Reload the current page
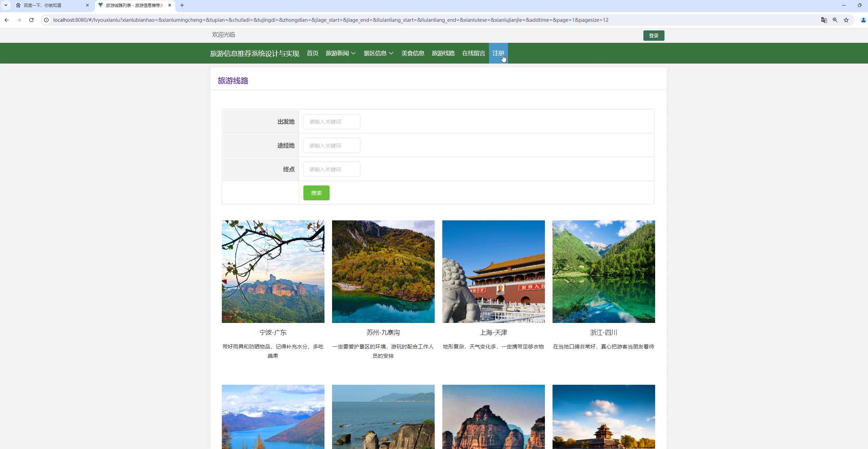The image size is (868, 449). pos(31,20)
